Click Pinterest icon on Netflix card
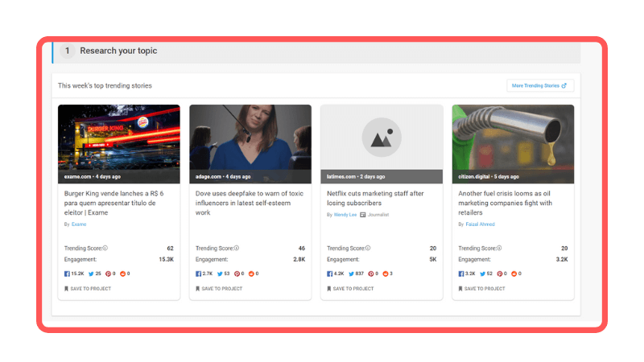 click(371, 274)
